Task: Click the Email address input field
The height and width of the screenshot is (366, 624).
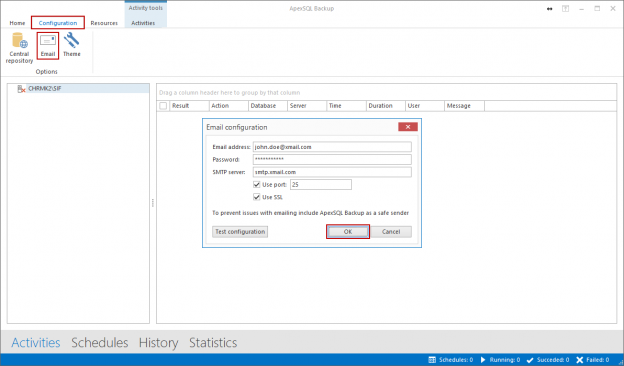Action: (x=332, y=147)
